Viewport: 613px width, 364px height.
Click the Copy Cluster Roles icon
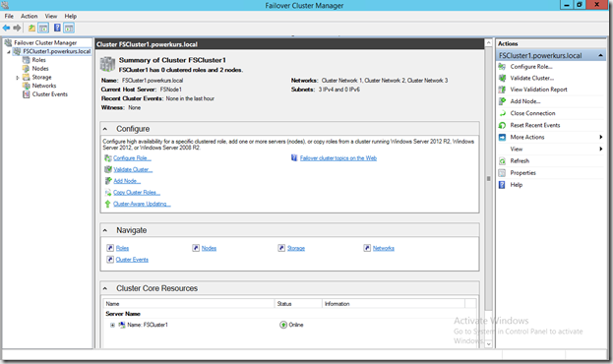[108, 193]
